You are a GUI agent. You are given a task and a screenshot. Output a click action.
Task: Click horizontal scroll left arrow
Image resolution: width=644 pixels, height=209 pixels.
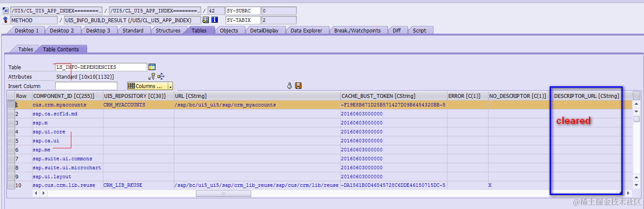(36, 194)
